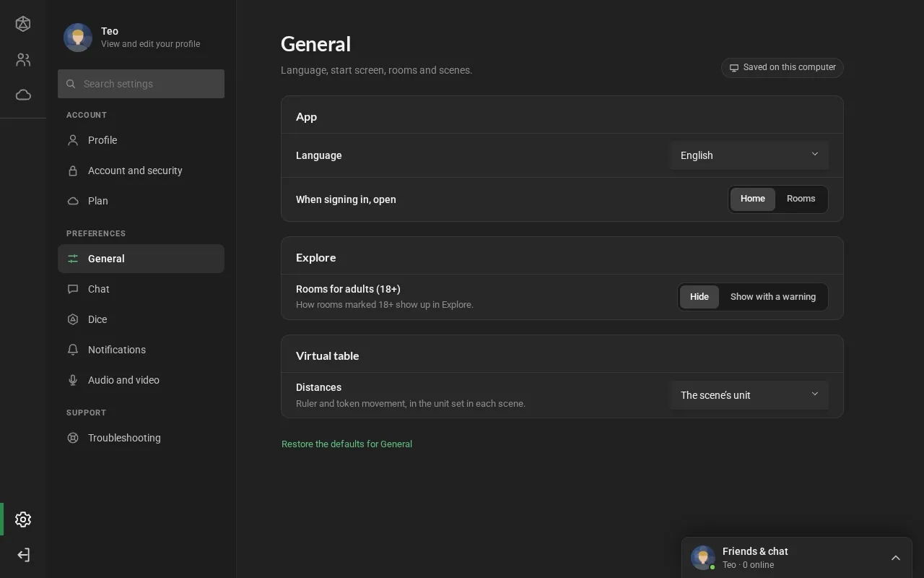This screenshot has width=924, height=578.
Task: Click the avatar in Friends & chat panel
Action: [x=703, y=558]
